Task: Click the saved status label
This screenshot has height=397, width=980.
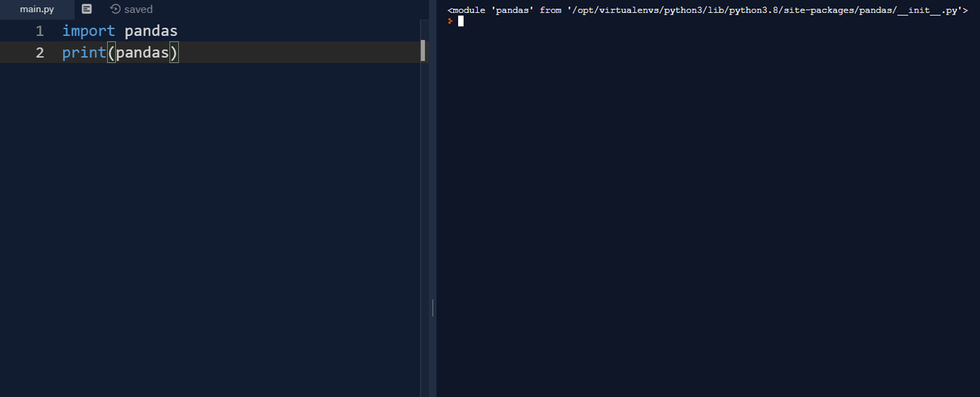Action: [x=138, y=10]
